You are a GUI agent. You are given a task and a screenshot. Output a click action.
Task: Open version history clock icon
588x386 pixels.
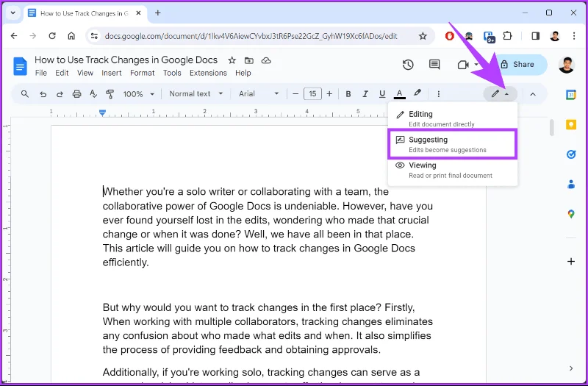point(408,65)
